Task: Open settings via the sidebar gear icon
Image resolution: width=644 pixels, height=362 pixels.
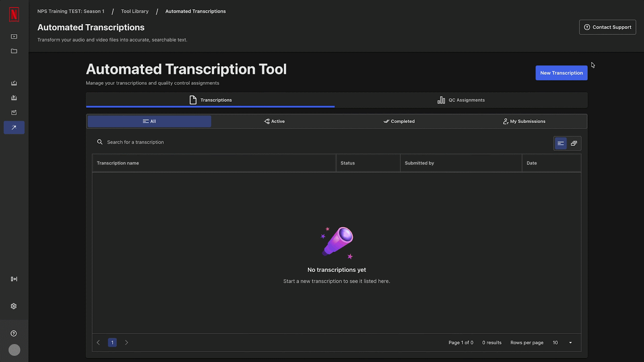Action: click(14, 306)
